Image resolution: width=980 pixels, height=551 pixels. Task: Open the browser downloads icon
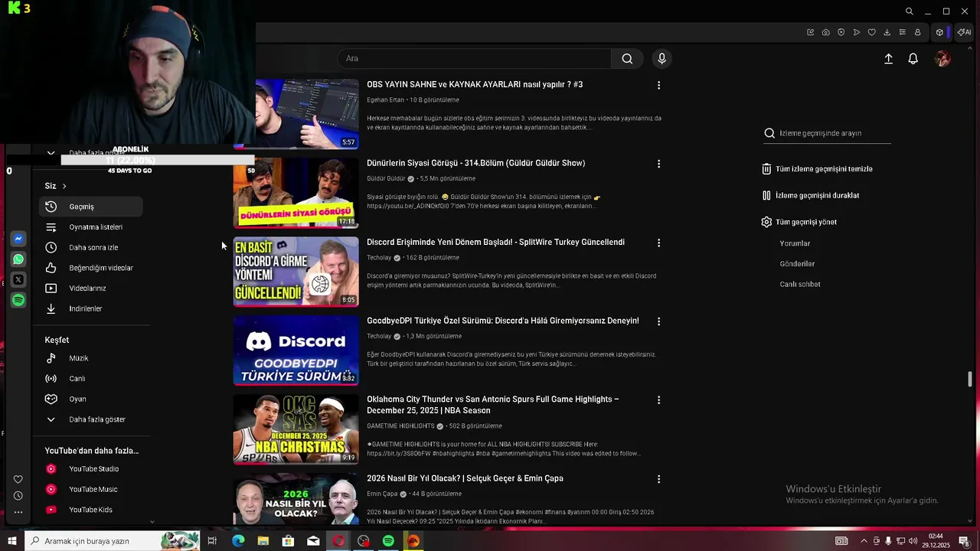coord(887,32)
